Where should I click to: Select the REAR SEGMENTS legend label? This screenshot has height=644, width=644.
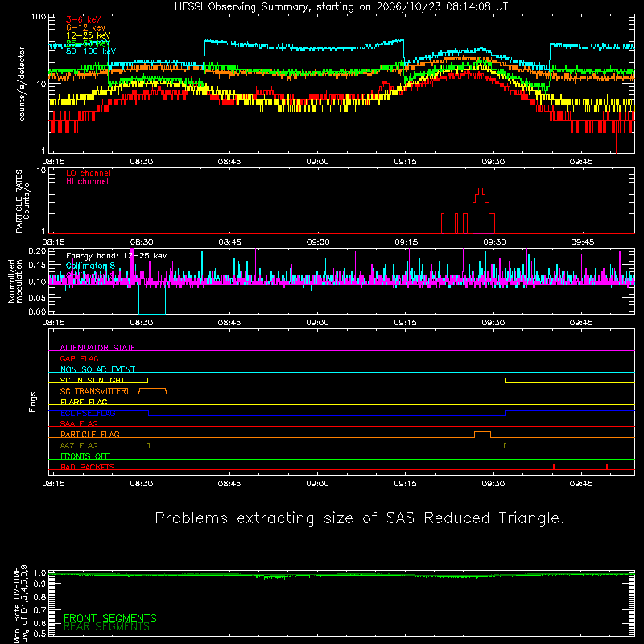click(x=107, y=627)
